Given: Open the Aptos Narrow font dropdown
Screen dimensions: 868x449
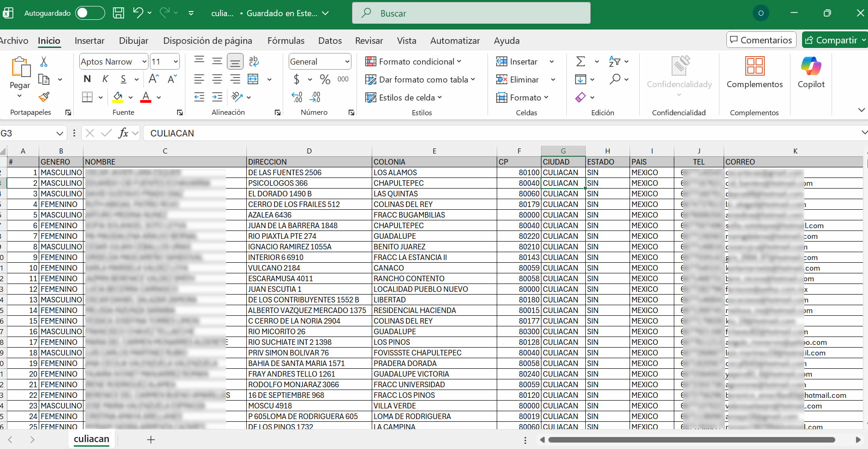Looking at the screenshot, I should pos(144,62).
